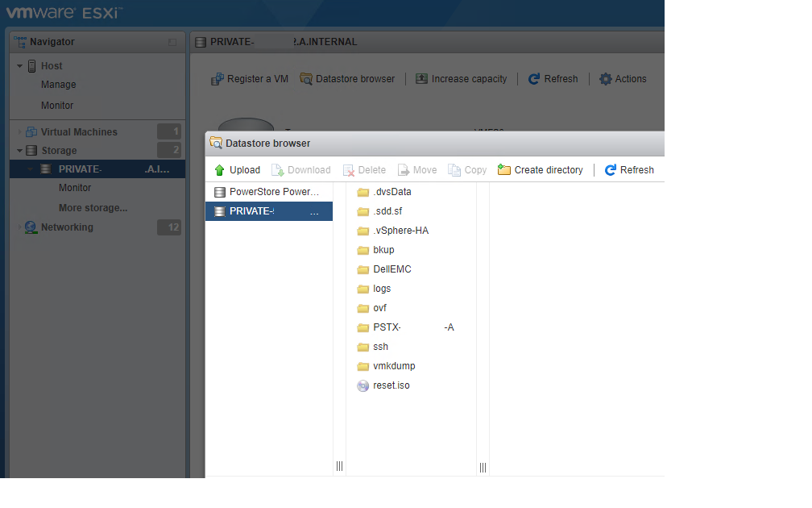The image size is (812, 508).
Task: Click the Increase capacity icon
Action: [x=421, y=78]
